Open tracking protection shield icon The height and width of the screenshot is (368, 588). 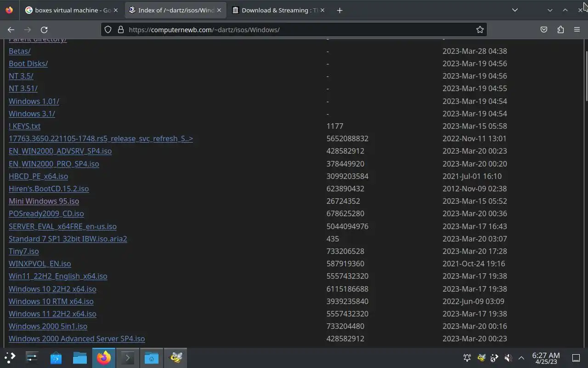[x=108, y=29]
